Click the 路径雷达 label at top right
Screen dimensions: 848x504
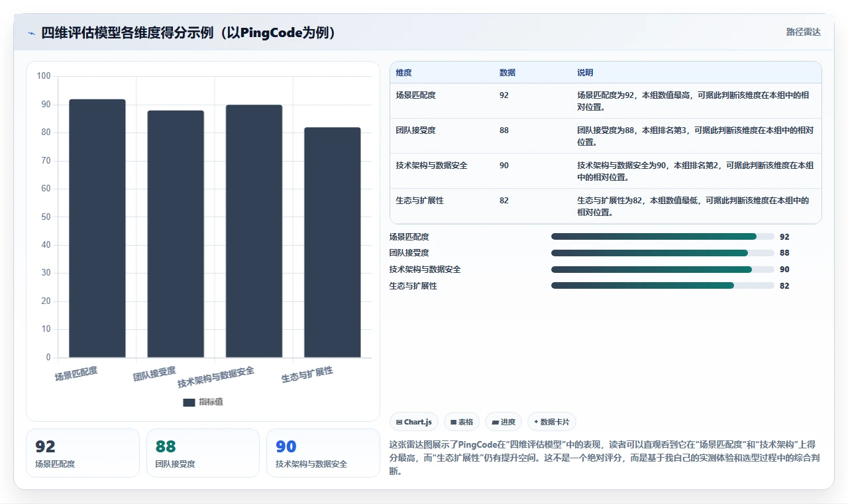coord(803,32)
